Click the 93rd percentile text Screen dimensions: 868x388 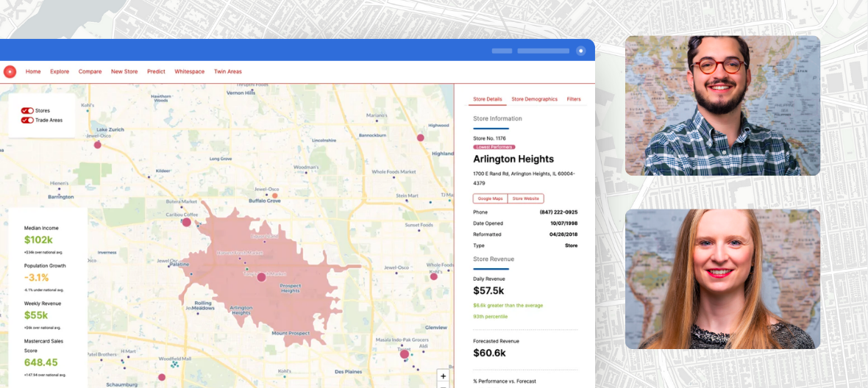pos(490,317)
